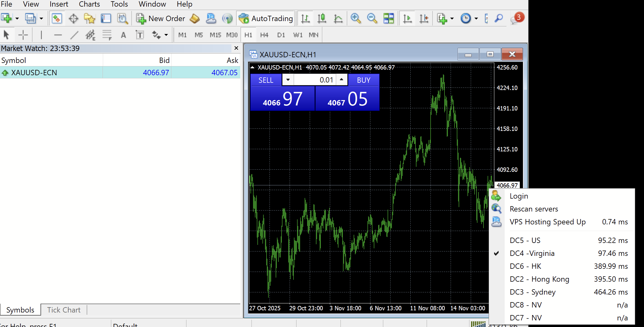This screenshot has width=644, height=327.
Task: Switch to the Tick Chart tab
Action: [x=64, y=310]
